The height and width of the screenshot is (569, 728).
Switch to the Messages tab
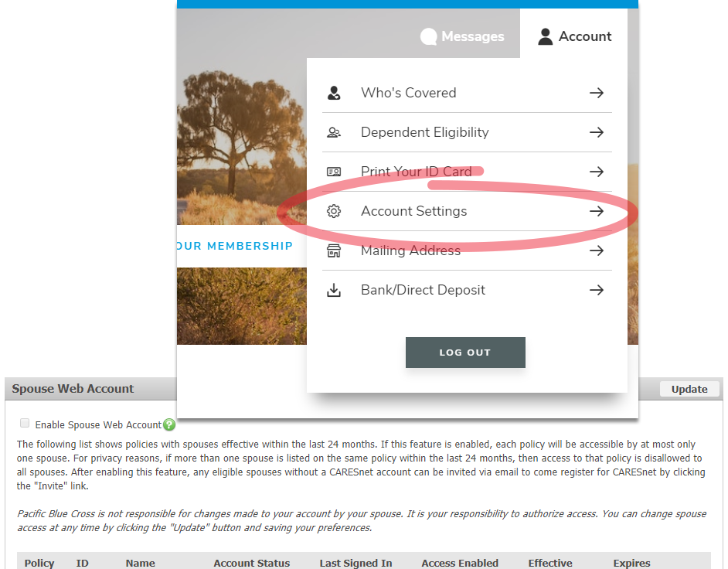click(462, 36)
